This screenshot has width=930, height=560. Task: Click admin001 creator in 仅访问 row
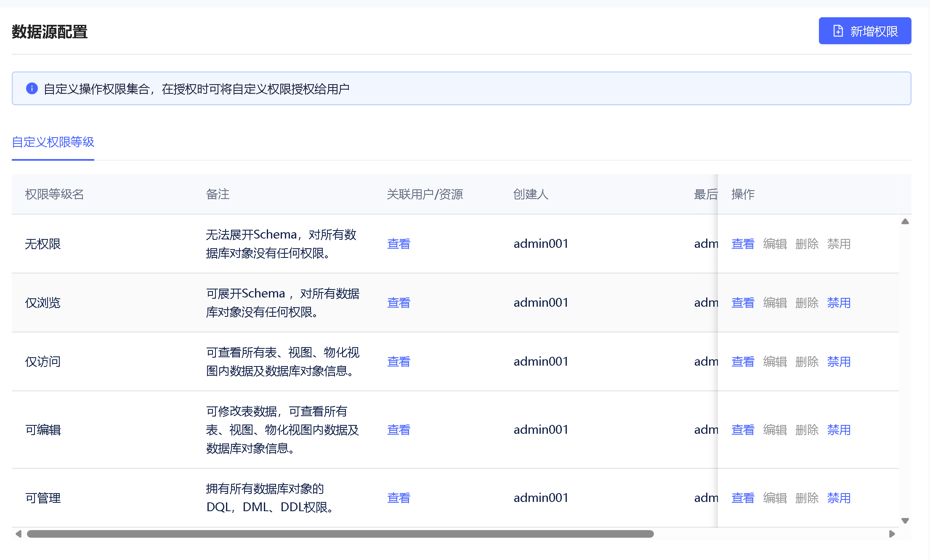(541, 362)
